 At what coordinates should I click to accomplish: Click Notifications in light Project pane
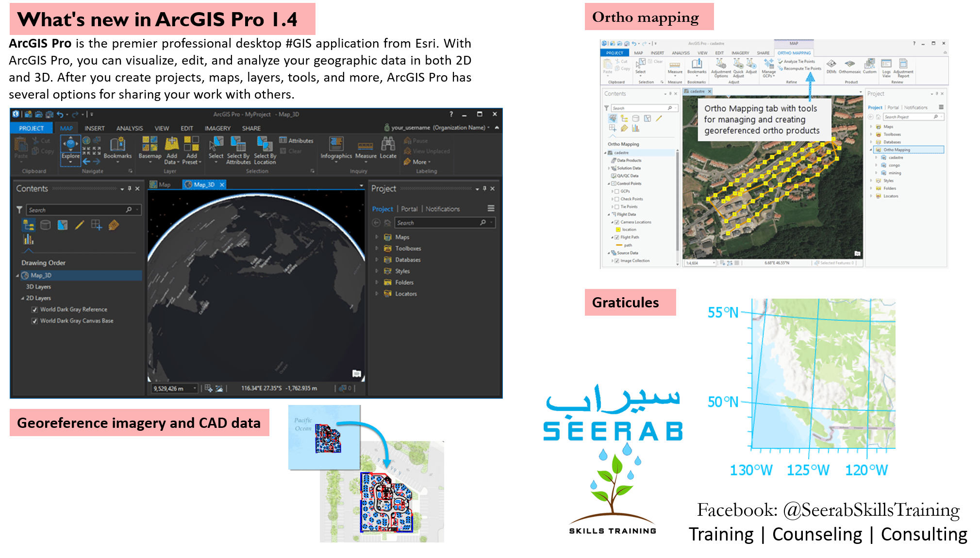pos(915,107)
